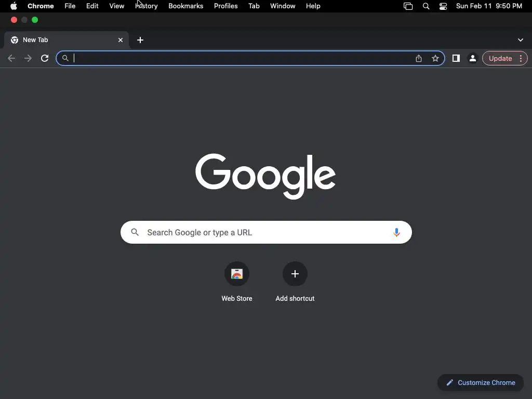532x399 pixels.
Task: Open the Help menu
Action: [x=313, y=6]
